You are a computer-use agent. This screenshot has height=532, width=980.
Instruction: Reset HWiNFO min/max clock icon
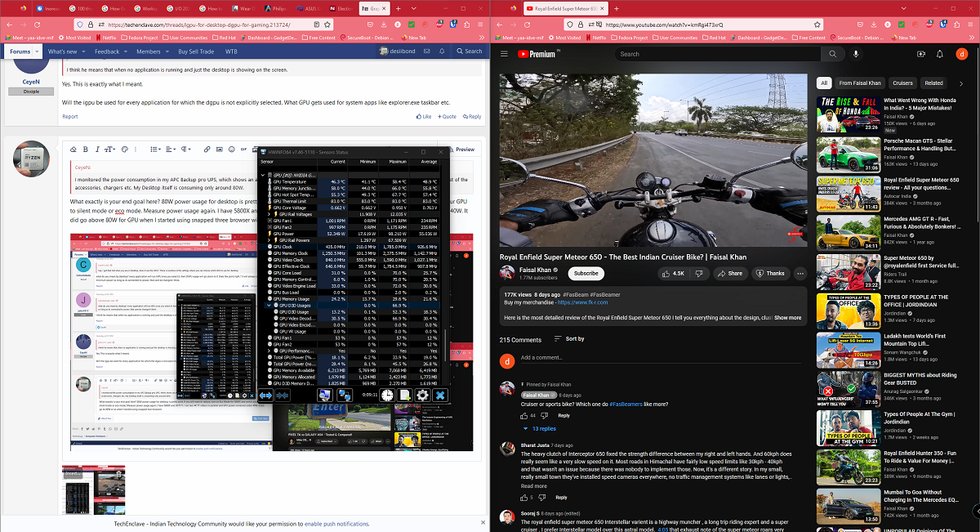(x=386, y=396)
